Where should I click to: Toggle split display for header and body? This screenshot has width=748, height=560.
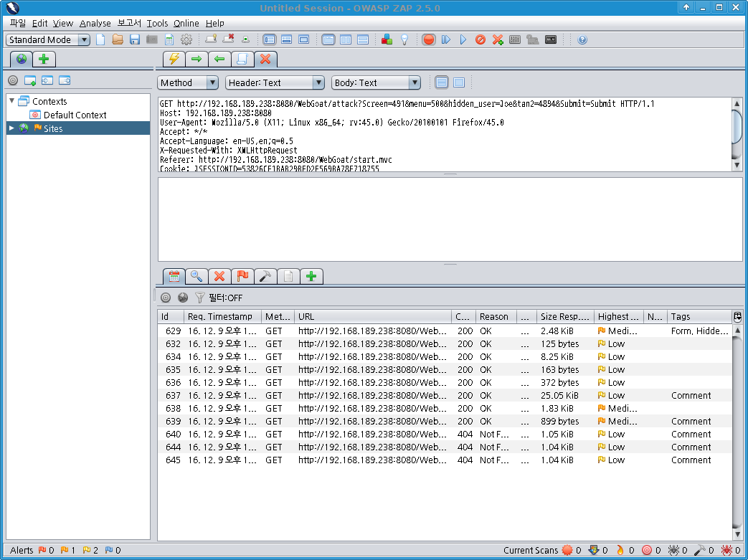[442, 82]
